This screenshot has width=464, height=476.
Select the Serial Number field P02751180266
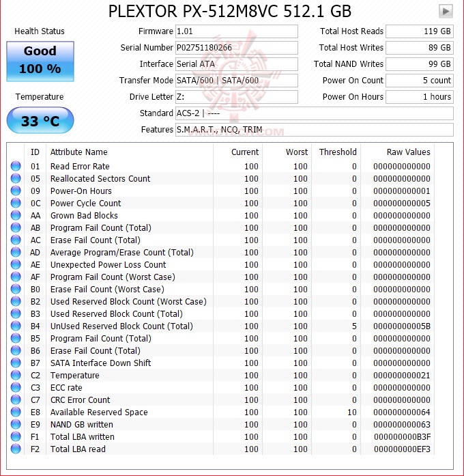237,48
